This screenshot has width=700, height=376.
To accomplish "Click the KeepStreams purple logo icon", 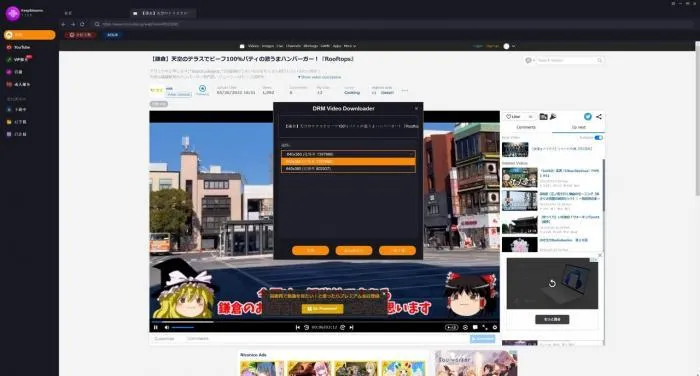I will click(12, 13).
